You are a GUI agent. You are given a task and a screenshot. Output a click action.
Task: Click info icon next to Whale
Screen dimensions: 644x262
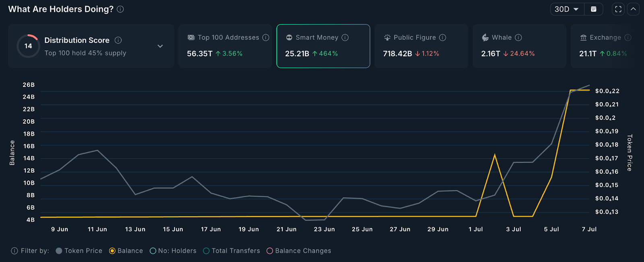click(518, 37)
